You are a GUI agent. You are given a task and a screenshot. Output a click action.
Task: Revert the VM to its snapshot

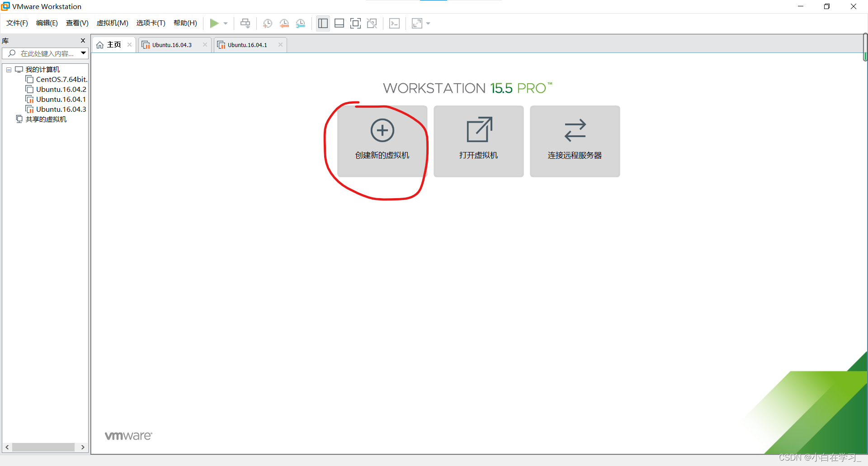(x=284, y=23)
